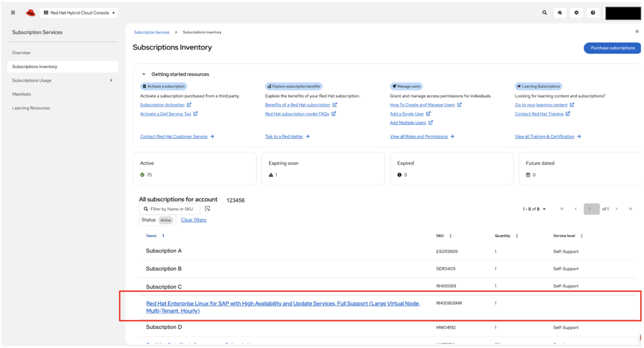This screenshot has width=644, height=348.
Task: Click Subscription Services breadcrumb link
Action: [x=151, y=32]
